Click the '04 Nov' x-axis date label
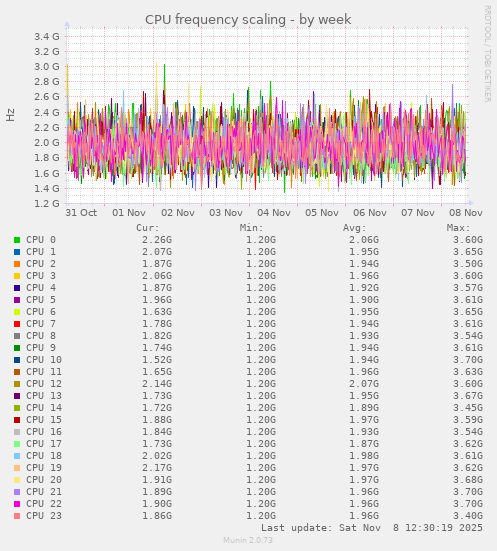497x551 pixels. pyautogui.click(x=274, y=213)
